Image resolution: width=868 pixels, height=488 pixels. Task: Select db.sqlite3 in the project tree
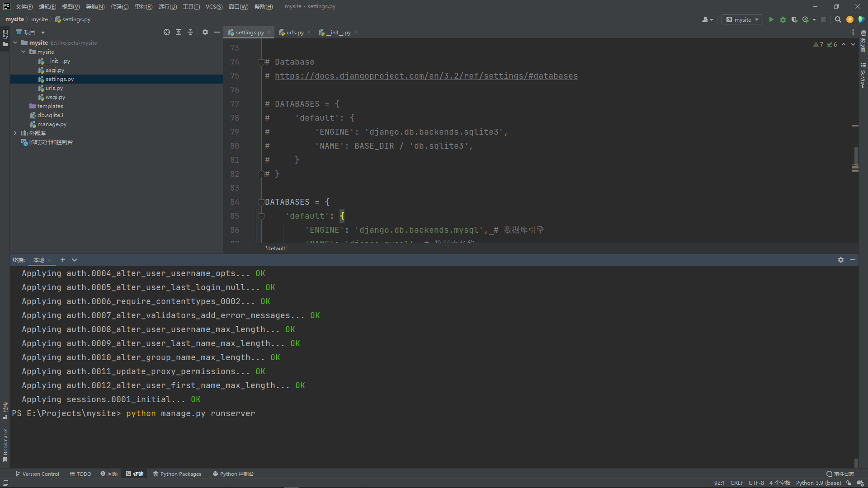50,115
